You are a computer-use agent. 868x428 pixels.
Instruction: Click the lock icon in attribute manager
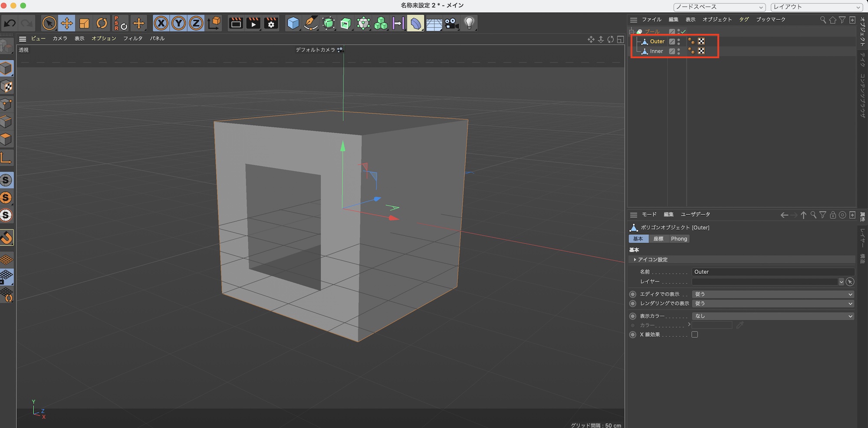[x=832, y=215]
